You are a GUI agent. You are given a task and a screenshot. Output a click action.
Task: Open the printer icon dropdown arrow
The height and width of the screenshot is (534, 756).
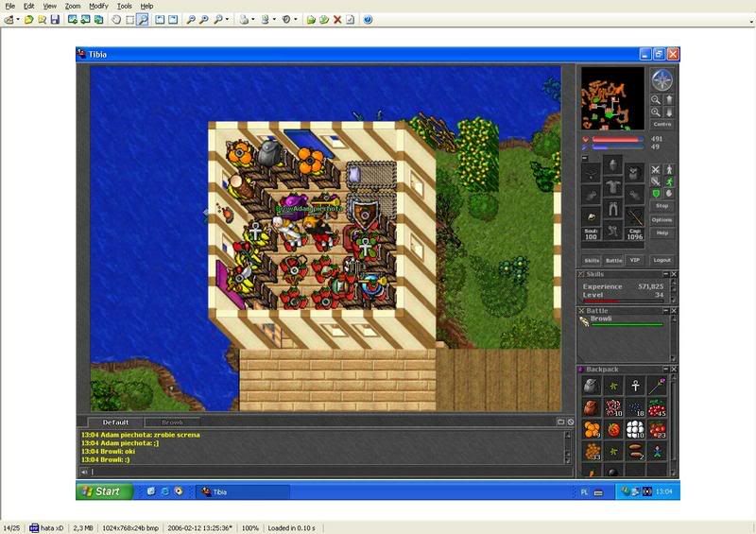click(252, 20)
